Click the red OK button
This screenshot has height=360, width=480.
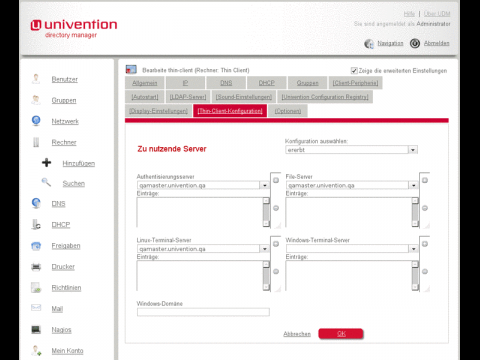(x=341, y=334)
